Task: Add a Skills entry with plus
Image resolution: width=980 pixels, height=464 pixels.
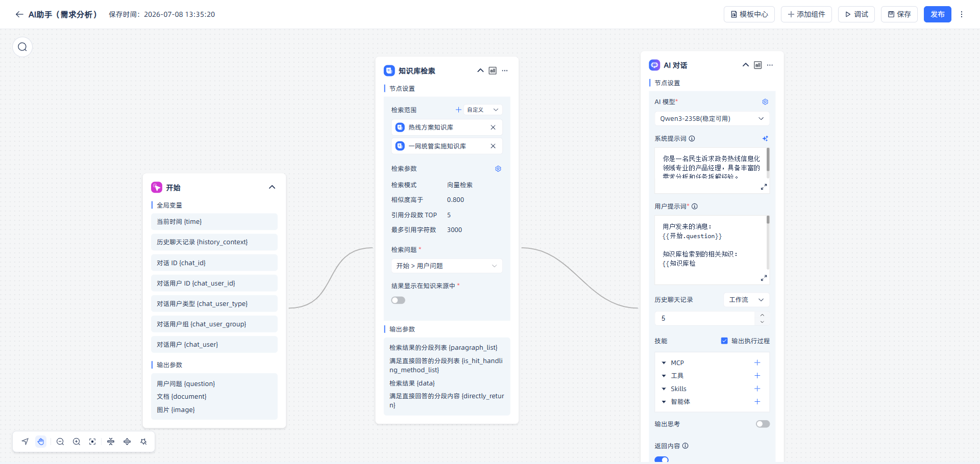Action: (757, 389)
